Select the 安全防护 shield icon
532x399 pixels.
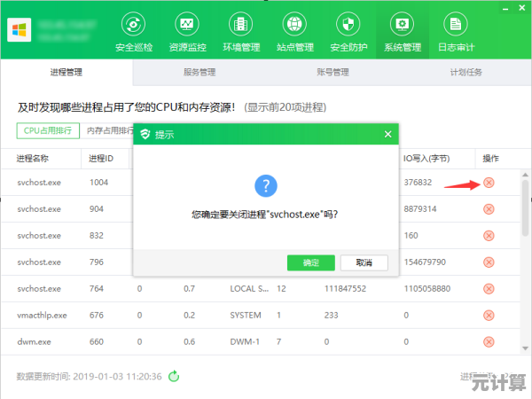pos(348,24)
